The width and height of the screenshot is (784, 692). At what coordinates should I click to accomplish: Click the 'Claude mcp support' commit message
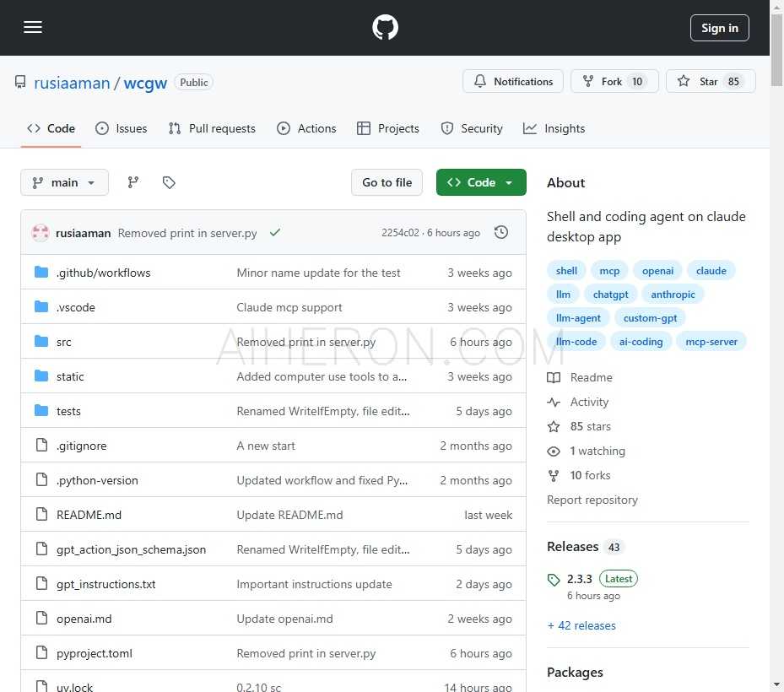[289, 307]
